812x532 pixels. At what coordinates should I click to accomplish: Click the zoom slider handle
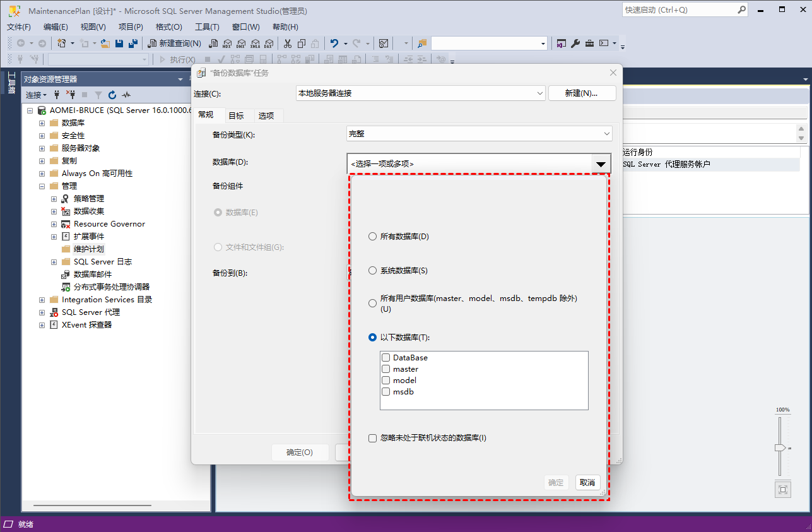pyautogui.click(x=780, y=447)
